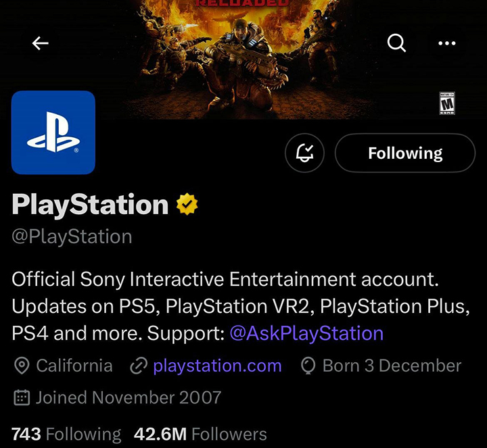Screen dimensions: 487x448
Task: Open the Gears of War header banner
Action: click(243, 59)
